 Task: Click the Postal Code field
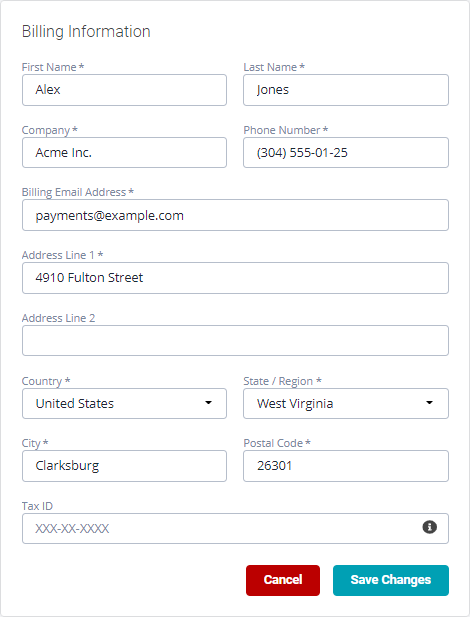346,466
